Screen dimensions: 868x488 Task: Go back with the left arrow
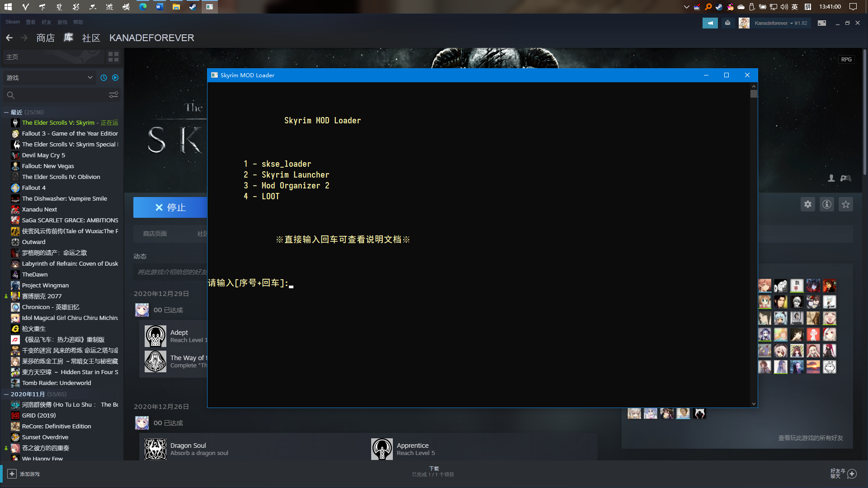click(9, 38)
